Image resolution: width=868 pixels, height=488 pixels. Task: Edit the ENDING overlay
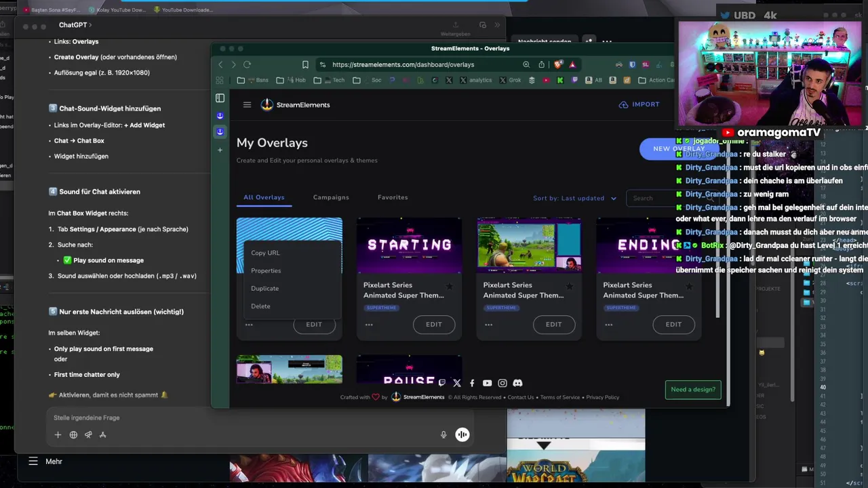click(x=673, y=325)
